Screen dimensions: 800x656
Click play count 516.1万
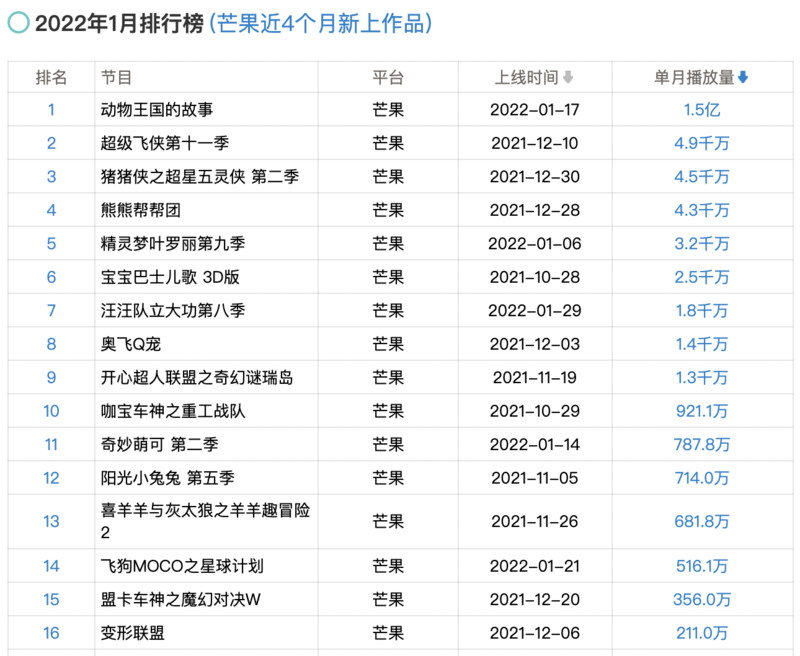click(702, 566)
